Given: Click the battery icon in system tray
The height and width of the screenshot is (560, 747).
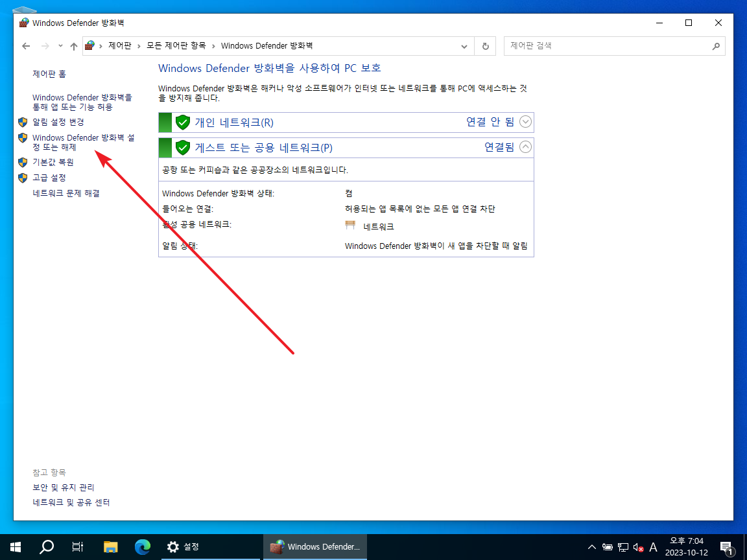Looking at the screenshot, I should 608,547.
